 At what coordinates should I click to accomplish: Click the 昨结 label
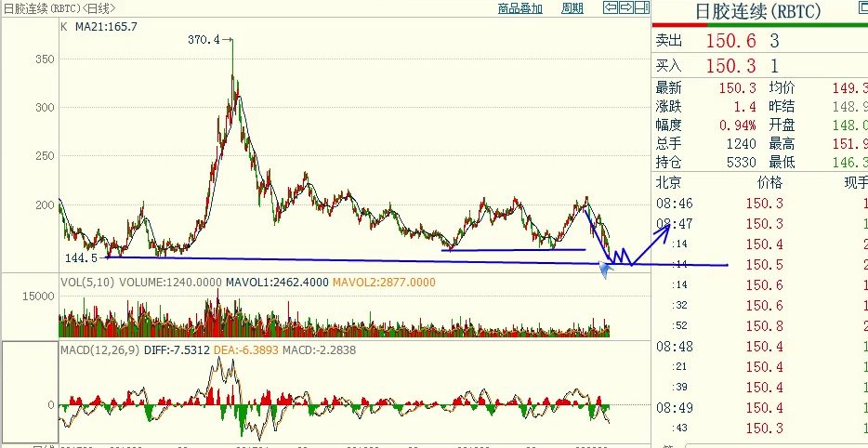coord(782,107)
